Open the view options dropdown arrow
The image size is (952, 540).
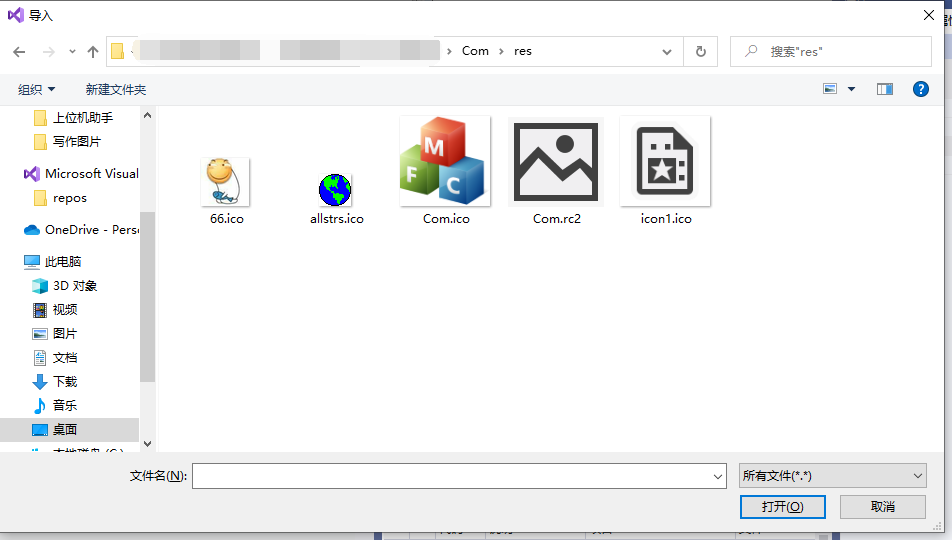pyautogui.click(x=851, y=89)
